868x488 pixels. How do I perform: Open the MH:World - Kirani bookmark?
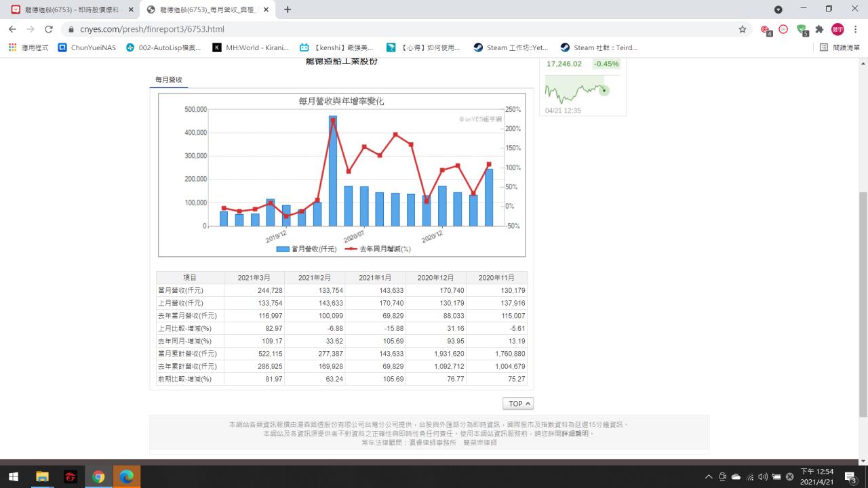(x=251, y=47)
